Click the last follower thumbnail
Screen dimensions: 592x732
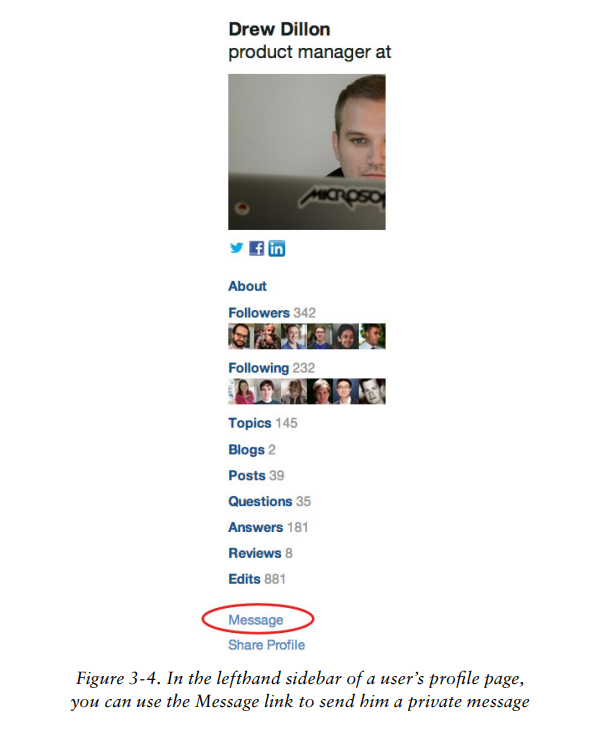[x=373, y=336]
